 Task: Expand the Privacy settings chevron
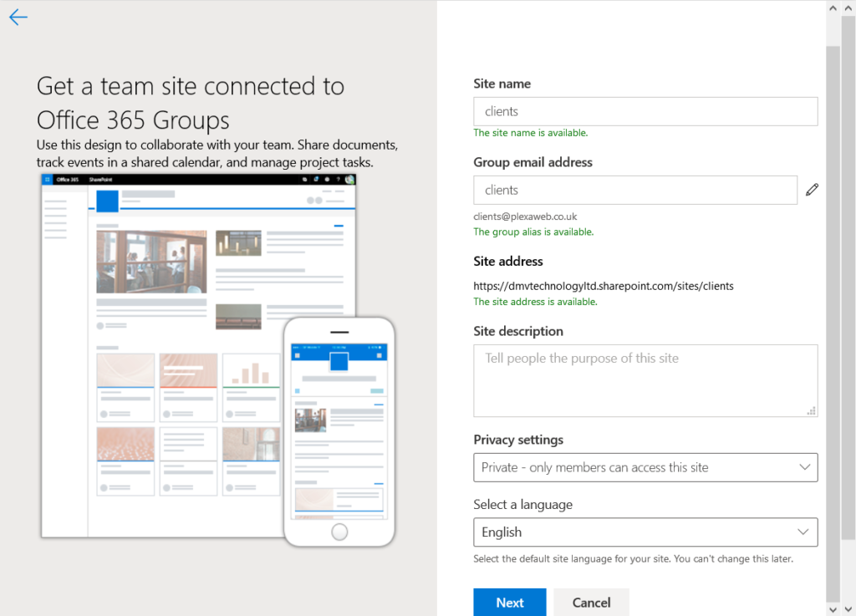[x=805, y=467]
